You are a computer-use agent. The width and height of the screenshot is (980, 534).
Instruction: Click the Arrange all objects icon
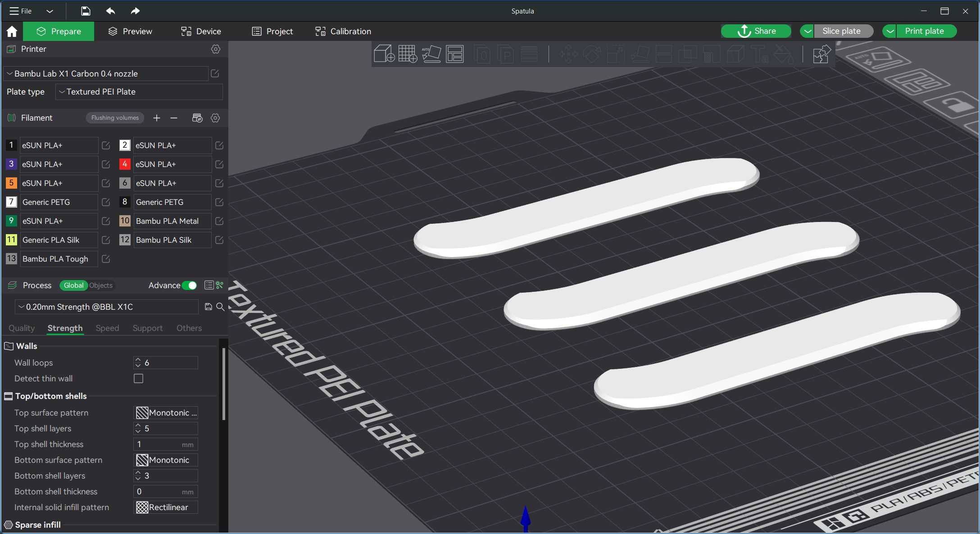click(454, 54)
